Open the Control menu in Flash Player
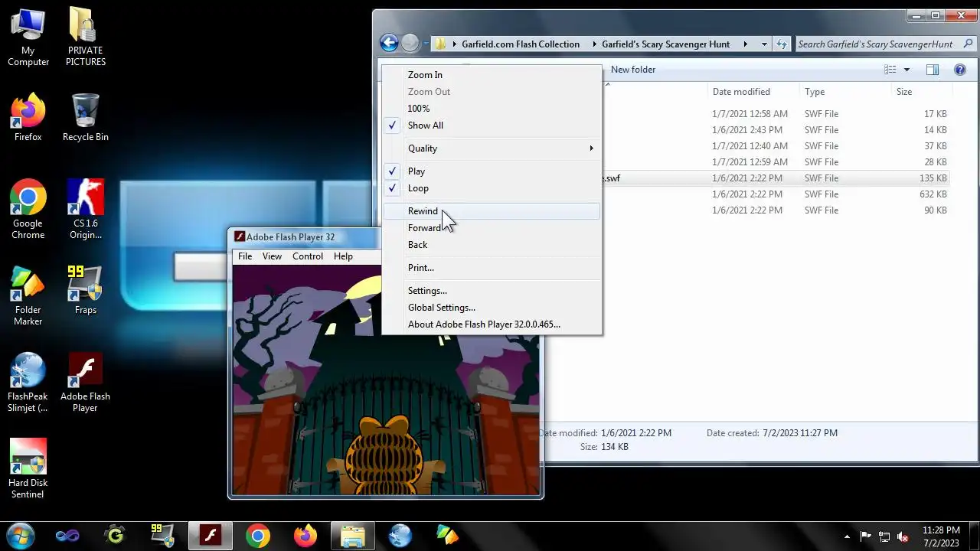 308,256
